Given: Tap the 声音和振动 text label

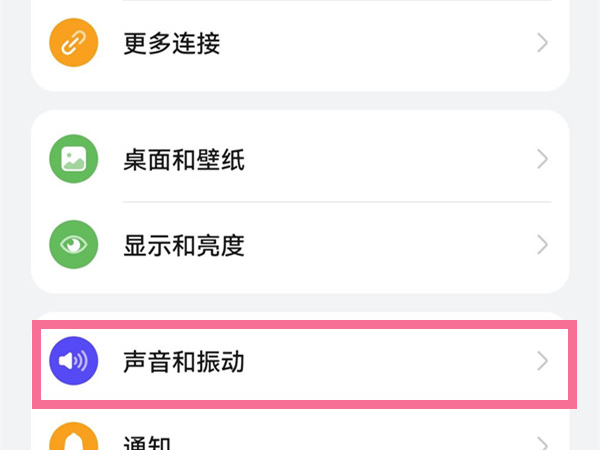Looking at the screenshot, I should tap(183, 361).
